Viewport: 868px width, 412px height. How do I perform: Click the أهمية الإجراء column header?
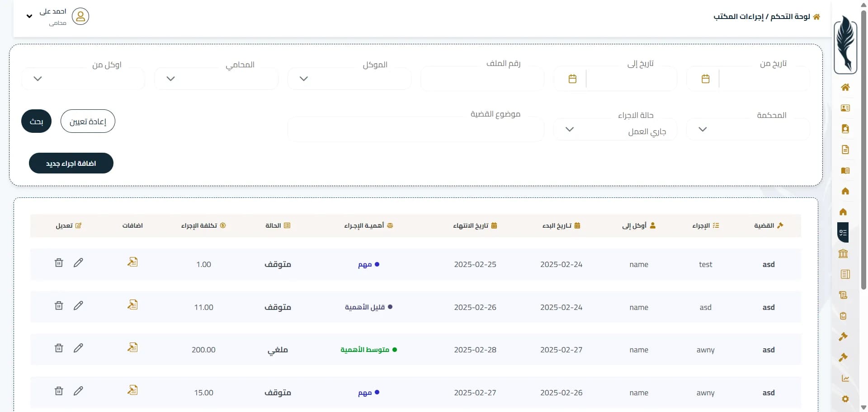coord(368,225)
